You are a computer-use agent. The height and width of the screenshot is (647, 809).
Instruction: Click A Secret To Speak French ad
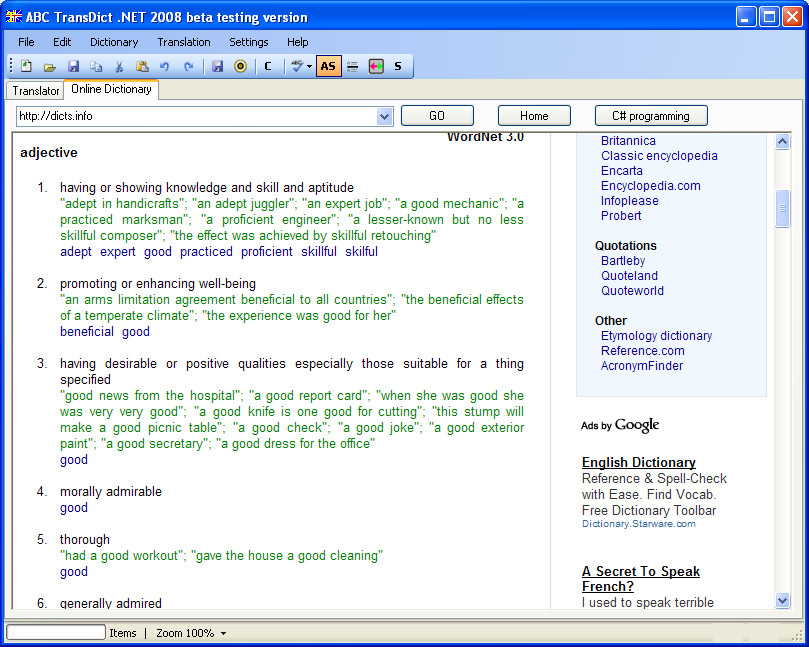(x=640, y=579)
